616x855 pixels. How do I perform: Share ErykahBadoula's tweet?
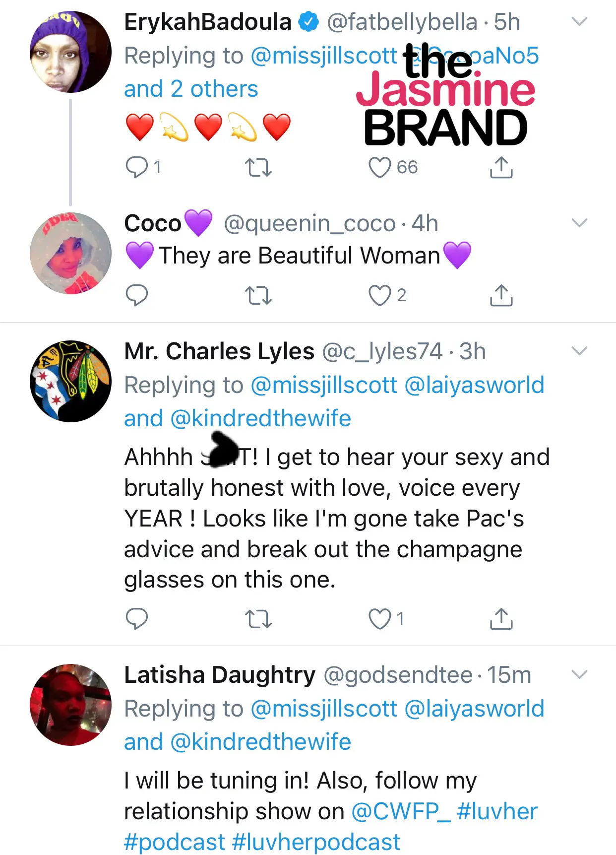(x=501, y=167)
